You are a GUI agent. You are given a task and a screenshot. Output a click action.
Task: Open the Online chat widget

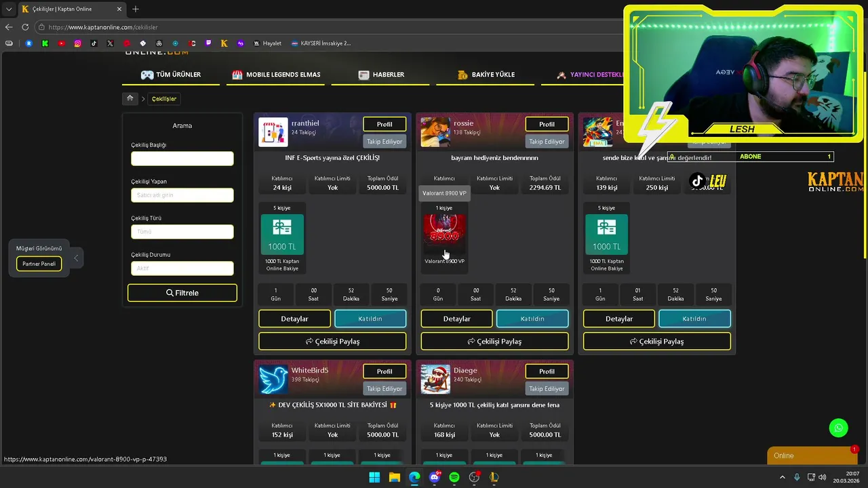click(x=813, y=455)
